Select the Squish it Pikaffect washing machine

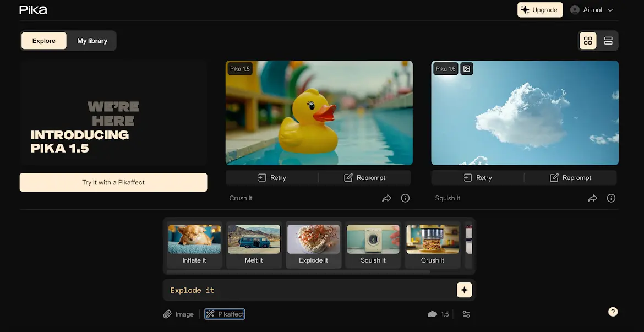373,245
